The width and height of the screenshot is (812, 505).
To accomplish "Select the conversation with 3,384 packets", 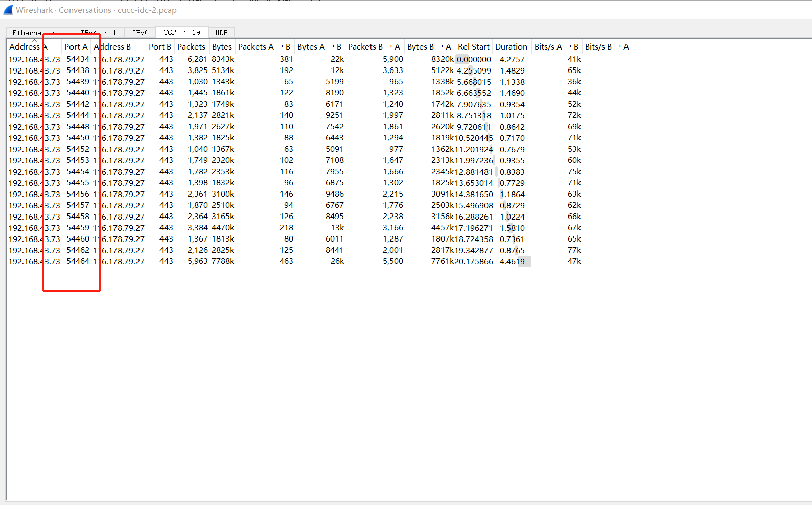I will 197,228.
